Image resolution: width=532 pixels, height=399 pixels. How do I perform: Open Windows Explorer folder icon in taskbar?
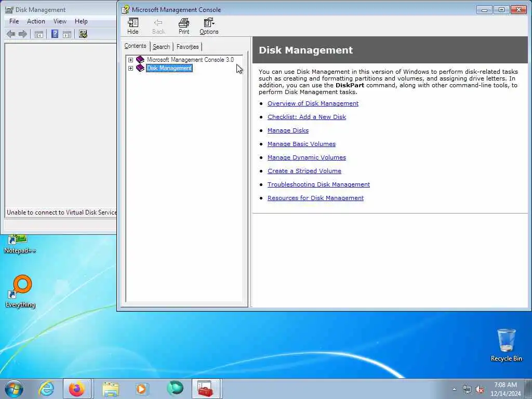point(111,389)
